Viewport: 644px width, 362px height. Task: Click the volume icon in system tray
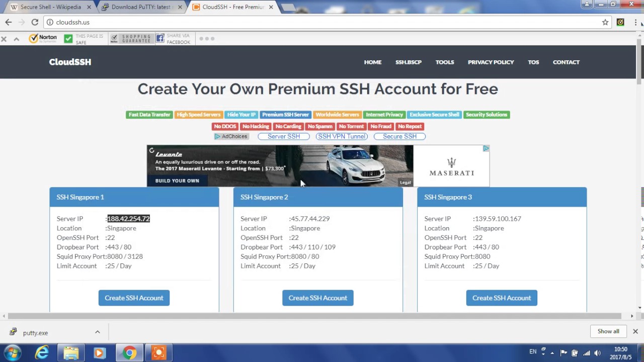click(598, 352)
